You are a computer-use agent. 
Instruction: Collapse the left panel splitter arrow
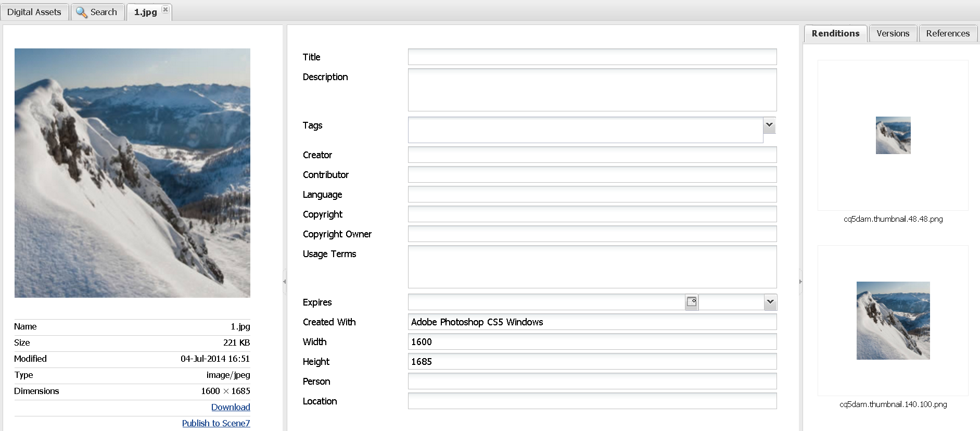coord(285,282)
